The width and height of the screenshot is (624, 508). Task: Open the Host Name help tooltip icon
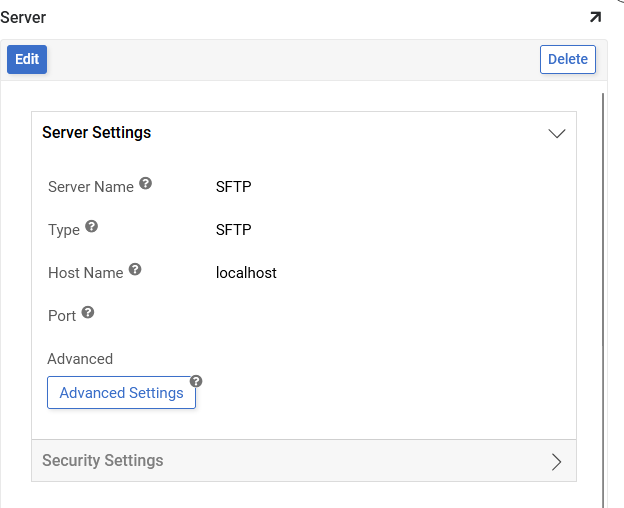(x=135, y=270)
